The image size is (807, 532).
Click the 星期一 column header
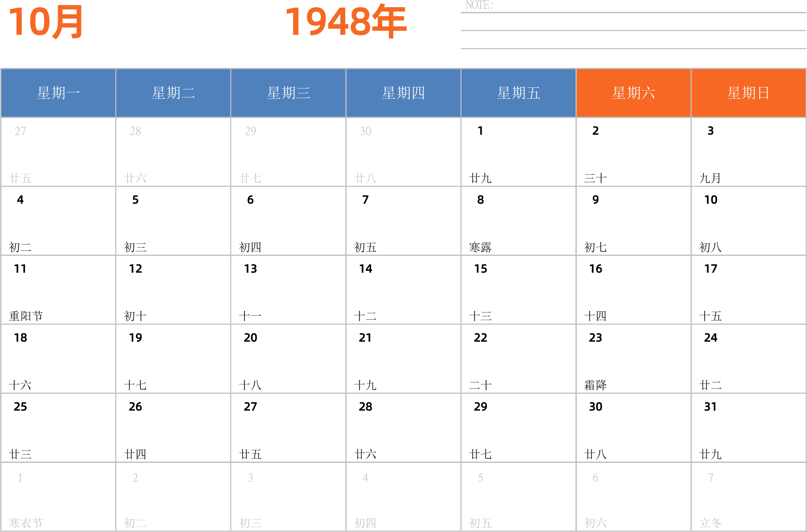coord(58,93)
